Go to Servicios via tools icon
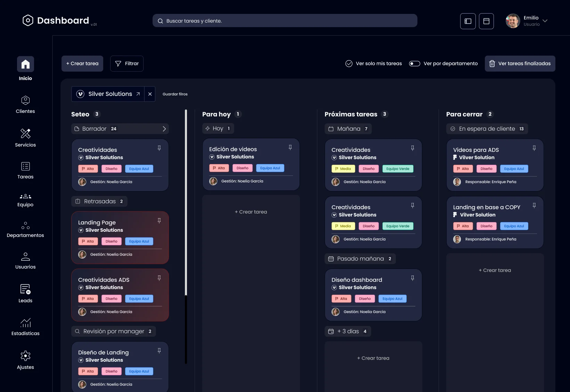This screenshot has width=570, height=392. pos(25,133)
